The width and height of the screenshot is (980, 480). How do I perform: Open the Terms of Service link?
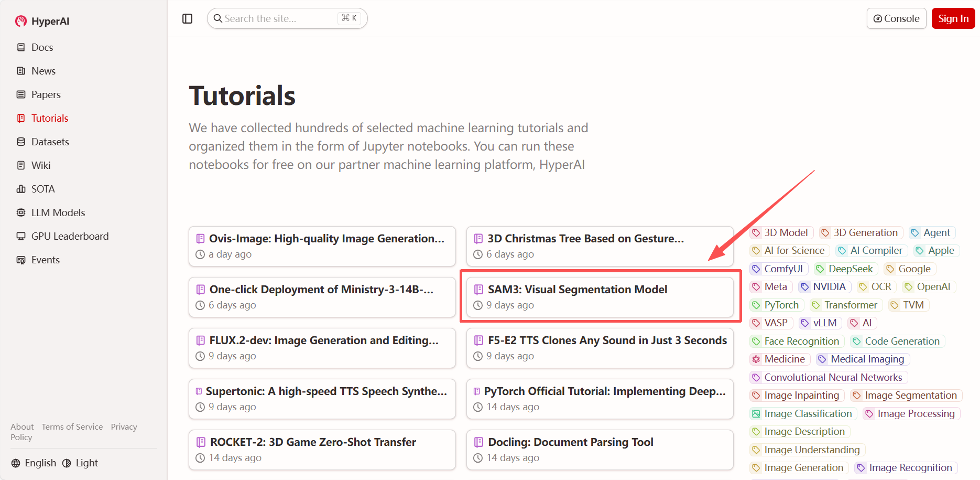click(72, 427)
